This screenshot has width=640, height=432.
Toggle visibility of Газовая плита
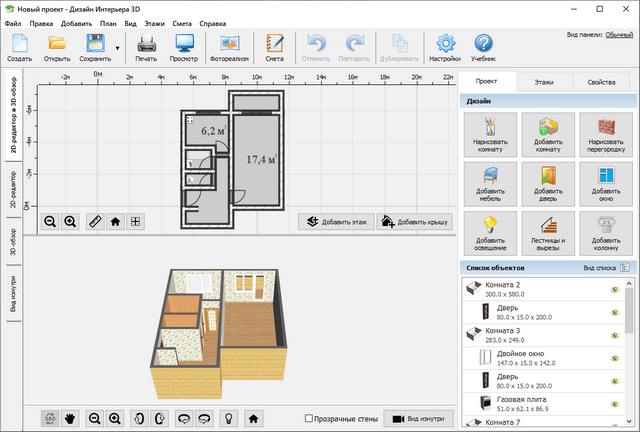tap(615, 404)
